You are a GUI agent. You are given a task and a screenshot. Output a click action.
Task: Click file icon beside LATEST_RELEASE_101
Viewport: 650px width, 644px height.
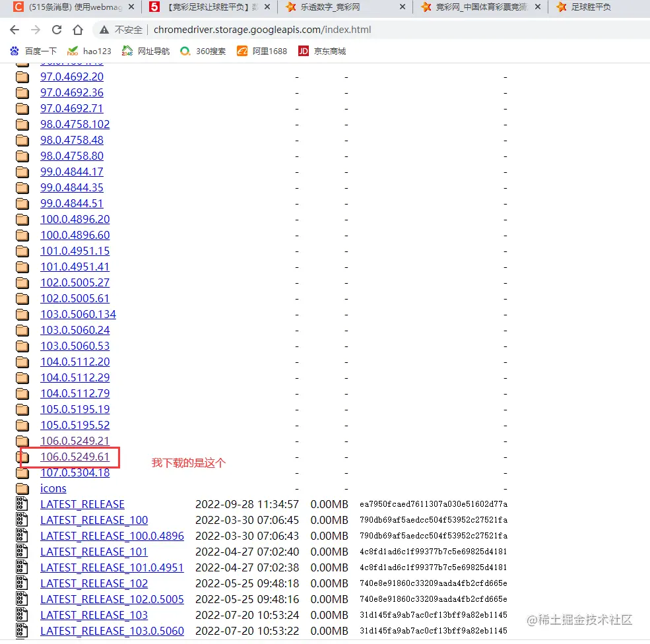point(22,552)
